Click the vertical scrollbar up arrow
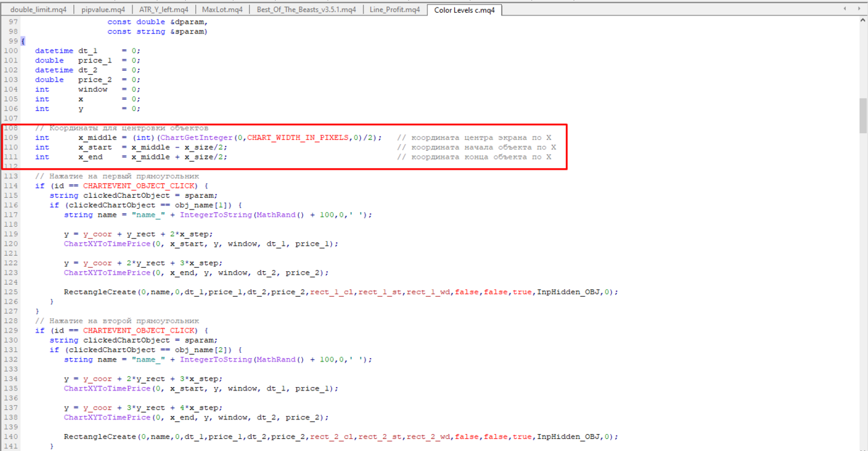 [x=863, y=20]
